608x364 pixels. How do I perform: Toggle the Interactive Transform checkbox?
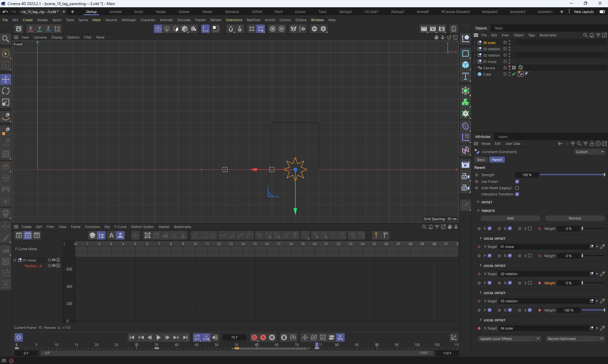click(x=517, y=194)
